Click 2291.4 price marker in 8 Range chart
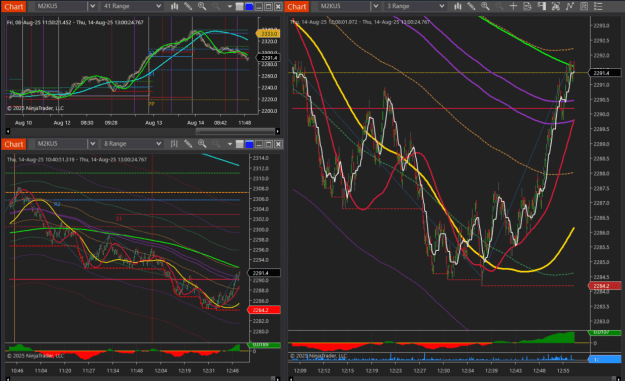The image size is (625, 381). point(264,273)
